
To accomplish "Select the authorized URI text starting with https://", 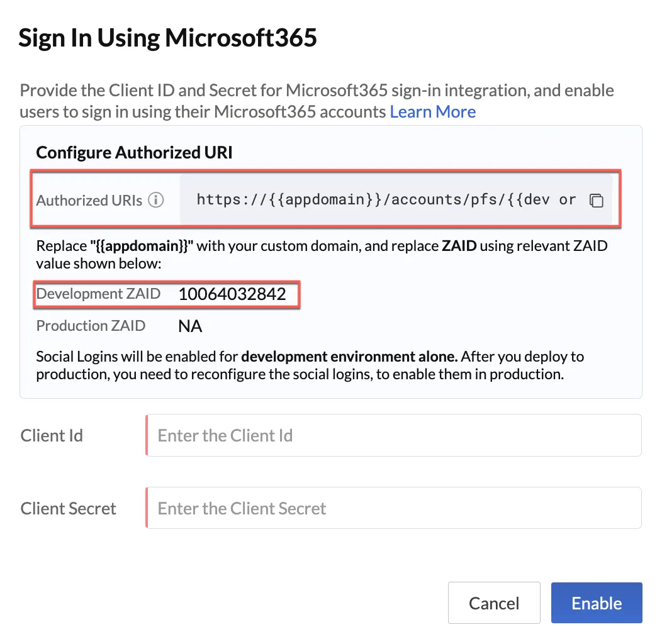I will point(386,199).
